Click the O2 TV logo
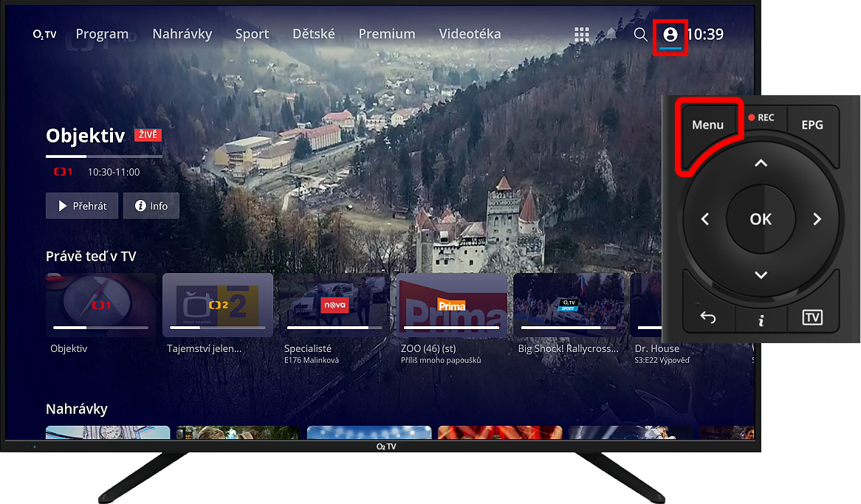Image resolution: width=861 pixels, height=504 pixels. point(45,34)
